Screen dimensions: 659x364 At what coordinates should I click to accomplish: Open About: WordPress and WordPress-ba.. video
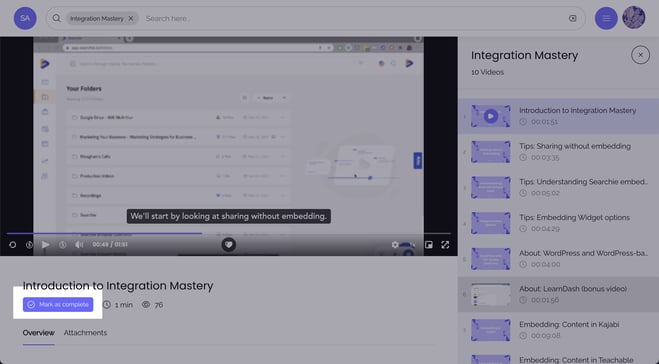click(559, 259)
